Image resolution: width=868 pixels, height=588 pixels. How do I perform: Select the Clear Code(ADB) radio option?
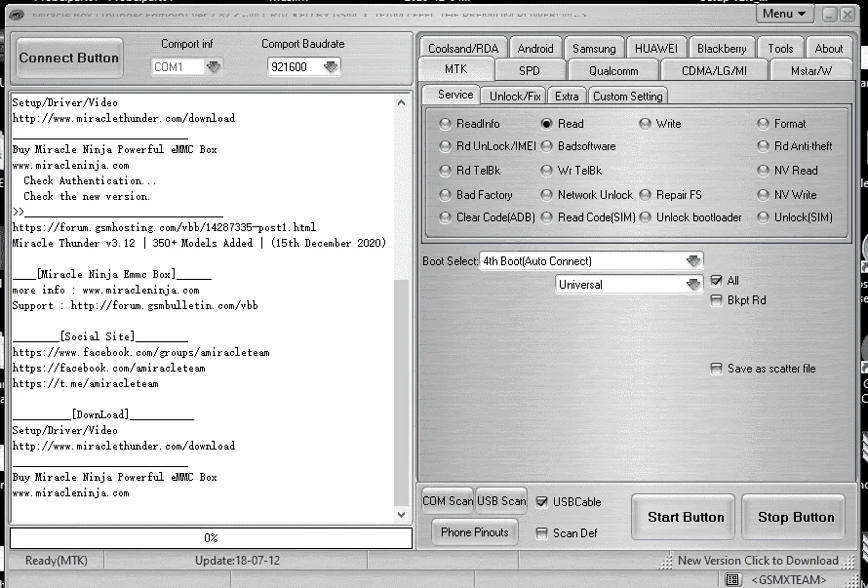click(x=445, y=217)
